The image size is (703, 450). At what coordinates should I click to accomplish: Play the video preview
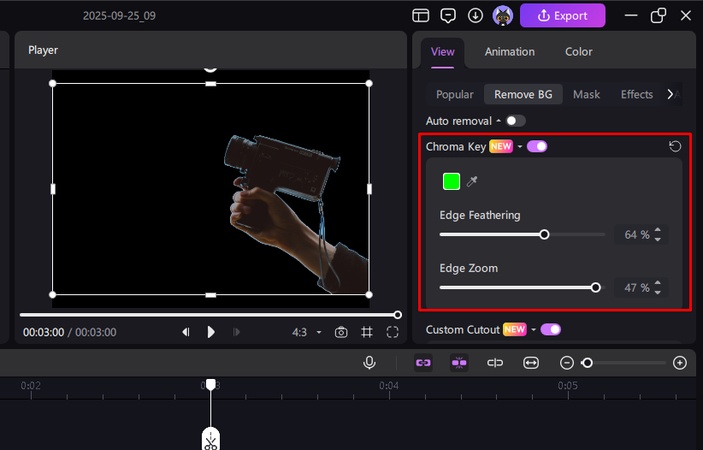point(211,332)
